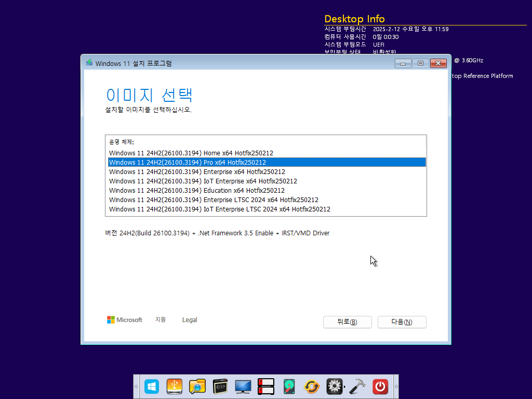Click the uptime value 0일 0:0:30
The height and width of the screenshot is (399, 532).
(386, 37)
